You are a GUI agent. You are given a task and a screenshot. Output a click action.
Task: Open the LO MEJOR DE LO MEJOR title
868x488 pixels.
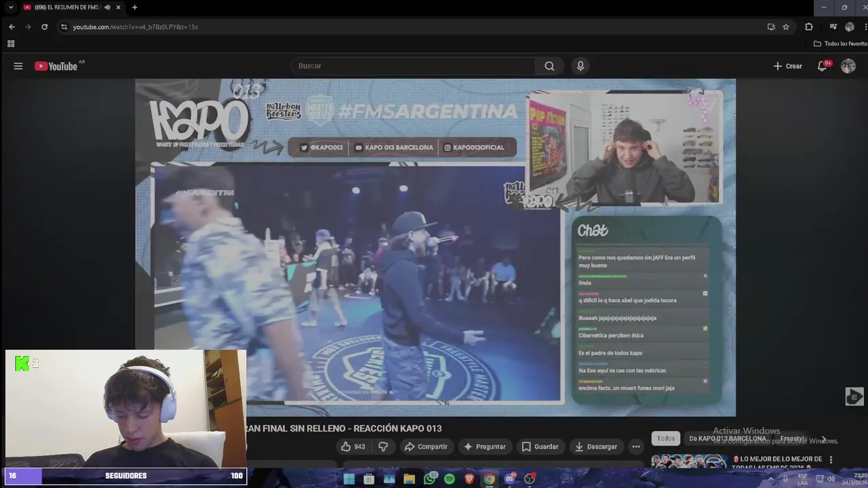[777, 463]
